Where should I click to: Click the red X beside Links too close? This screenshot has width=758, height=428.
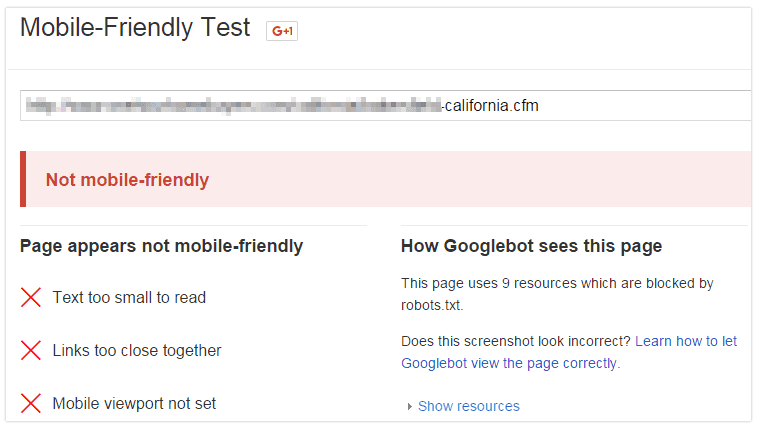coord(31,350)
